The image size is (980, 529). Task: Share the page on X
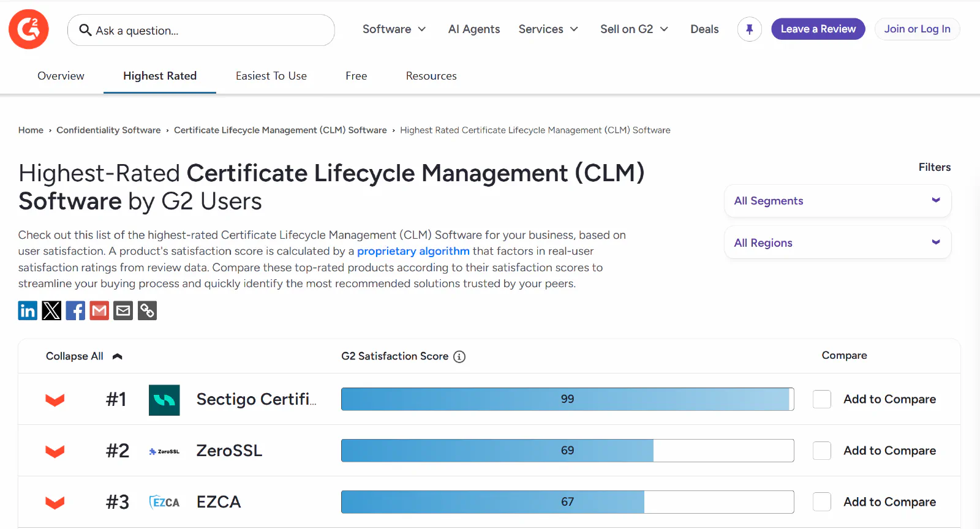51,310
